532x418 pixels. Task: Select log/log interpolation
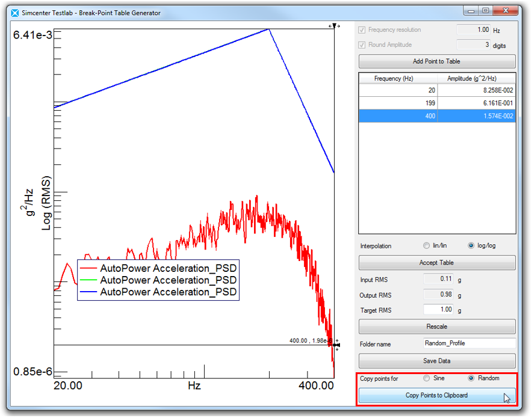[x=470, y=246]
